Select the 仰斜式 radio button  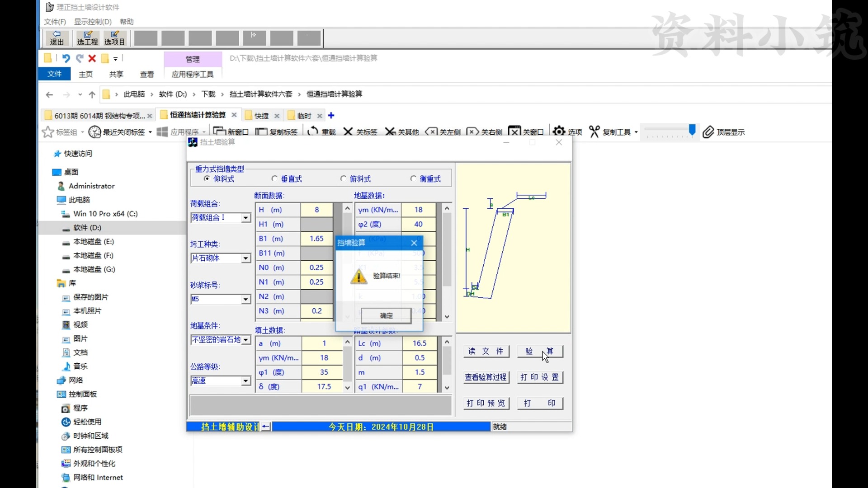pos(207,178)
